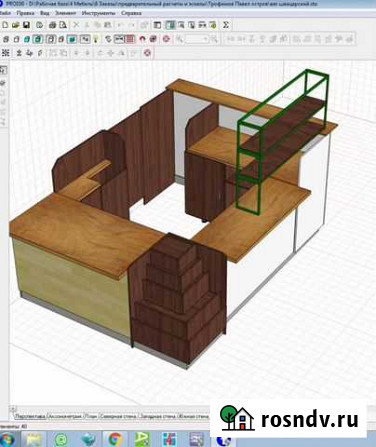376x447 pixels.
Task: Click the Windows Start button
Action: [x=7, y=439]
